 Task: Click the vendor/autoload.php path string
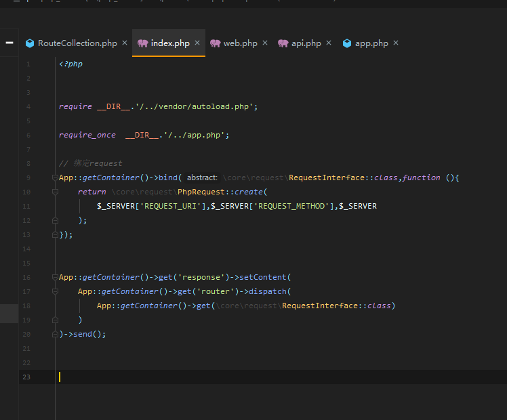coord(195,106)
